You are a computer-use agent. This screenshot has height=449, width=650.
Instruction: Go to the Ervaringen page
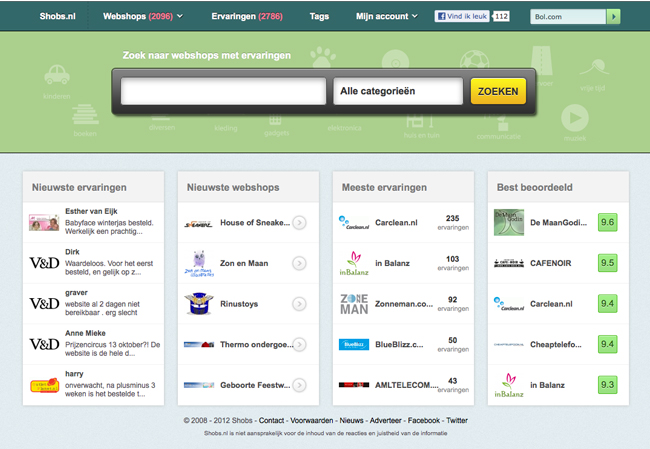pyautogui.click(x=247, y=16)
